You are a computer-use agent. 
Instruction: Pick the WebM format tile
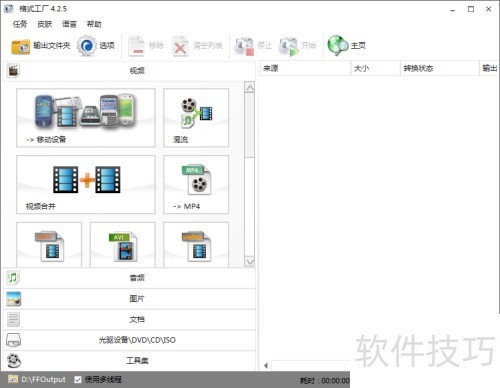pyautogui.click(x=196, y=245)
